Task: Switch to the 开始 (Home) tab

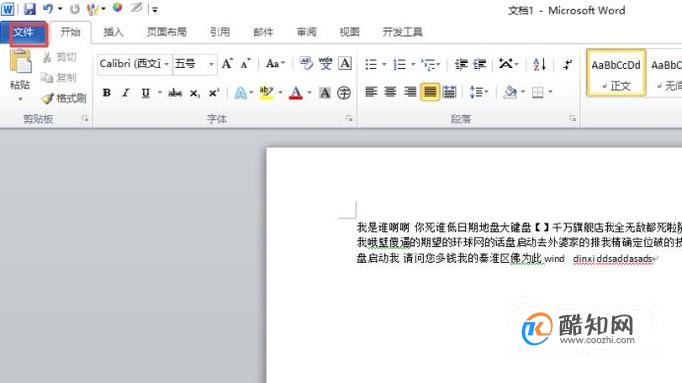Action: tap(70, 32)
